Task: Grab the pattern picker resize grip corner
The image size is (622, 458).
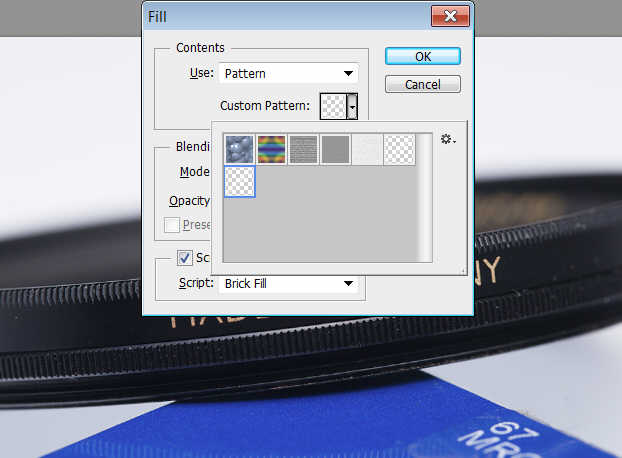Action: (463, 271)
